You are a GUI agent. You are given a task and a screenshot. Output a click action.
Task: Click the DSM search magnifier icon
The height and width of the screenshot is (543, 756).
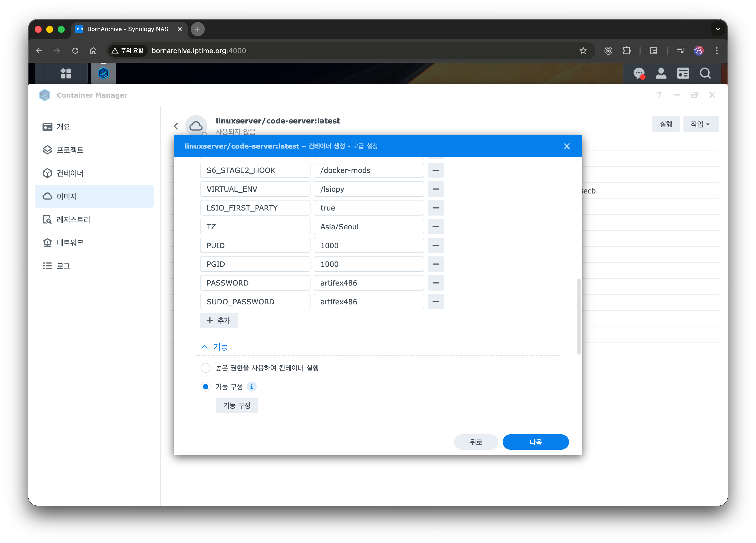coord(705,73)
